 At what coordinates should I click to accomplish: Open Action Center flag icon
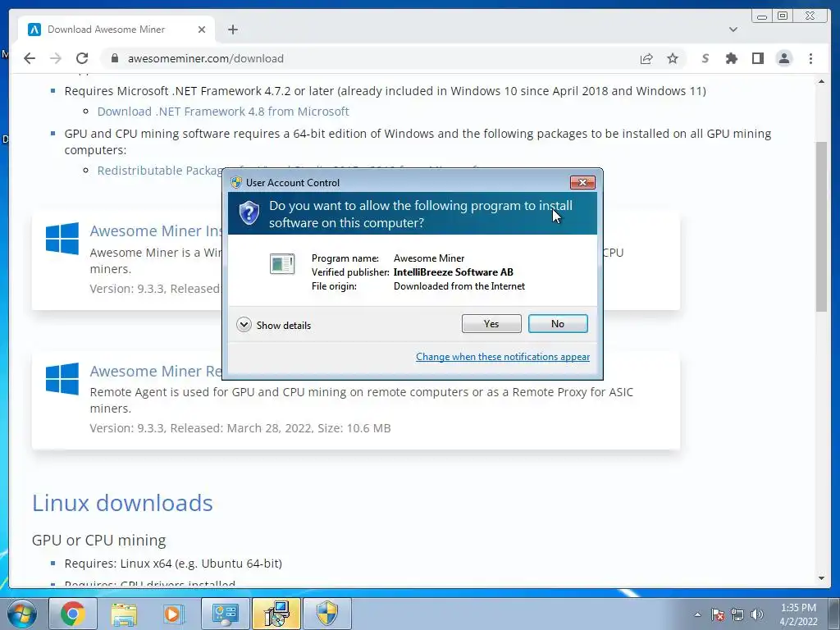tap(718, 614)
